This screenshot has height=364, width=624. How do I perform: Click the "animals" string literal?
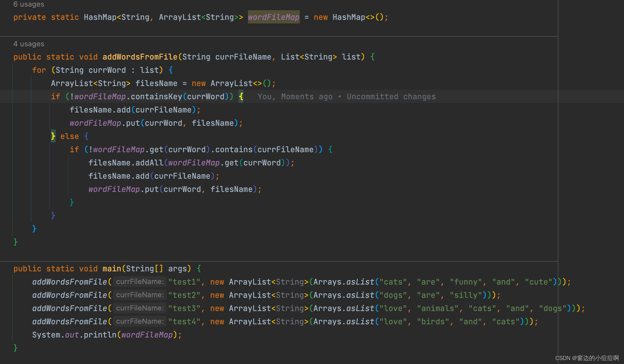pyautogui.click(x=437, y=308)
